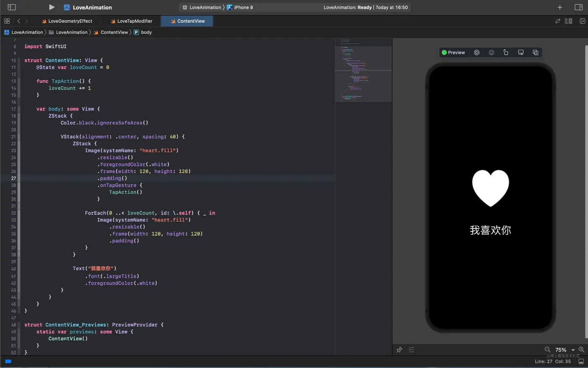Select LoveAnimation project in jump bar
This screenshot has width=588, height=368.
pos(24,32)
